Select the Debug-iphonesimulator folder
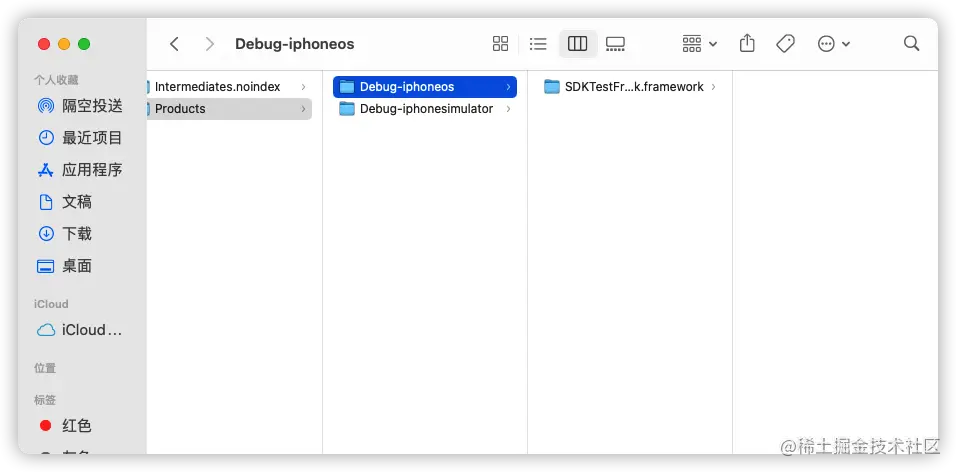The image size is (956, 472). 425,109
